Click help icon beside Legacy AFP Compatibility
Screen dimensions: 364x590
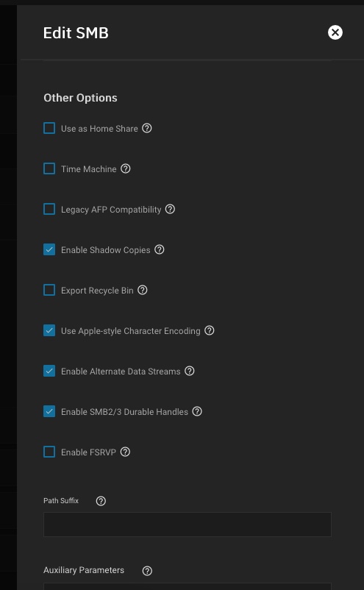[x=171, y=209]
